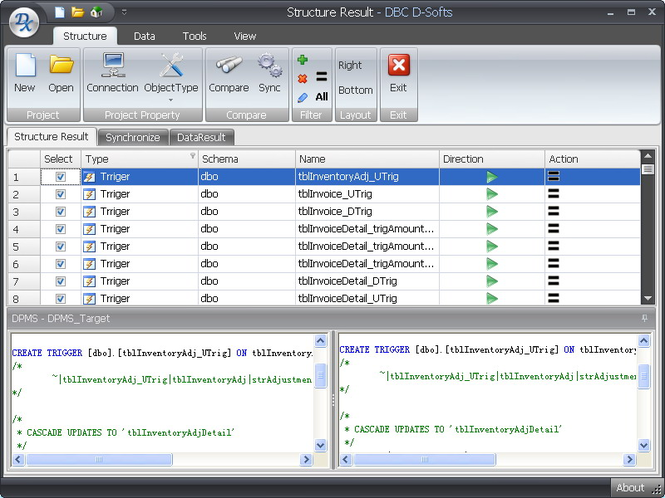The image size is (665, 498).
Task: Switch to the Data ribbon tab
Action: click(145, 36)
